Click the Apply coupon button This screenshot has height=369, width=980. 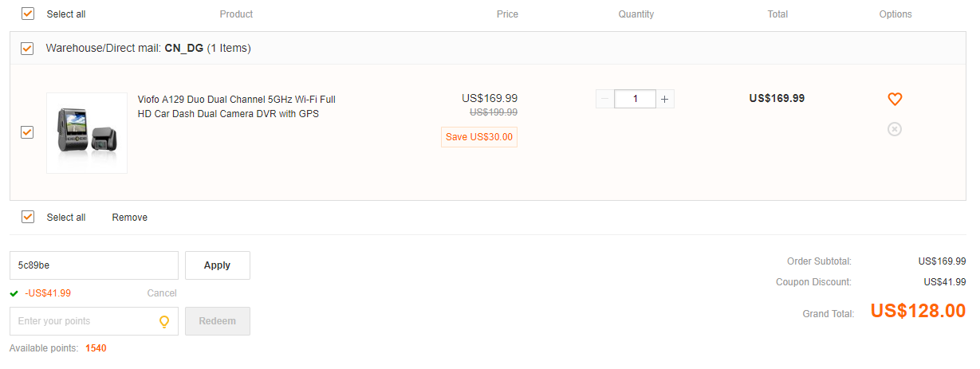coord(217,265)
